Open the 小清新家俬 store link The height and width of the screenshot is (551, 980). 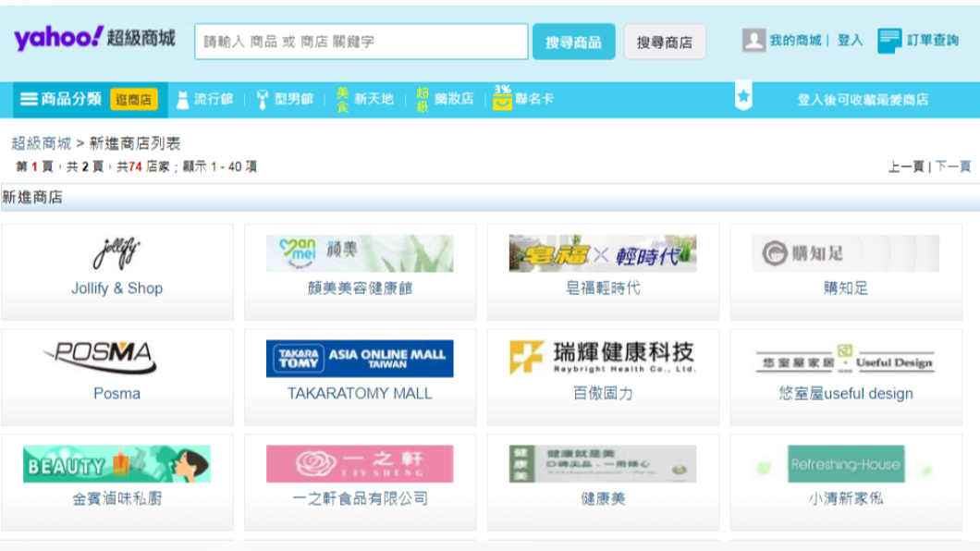(x=846, y=498)
